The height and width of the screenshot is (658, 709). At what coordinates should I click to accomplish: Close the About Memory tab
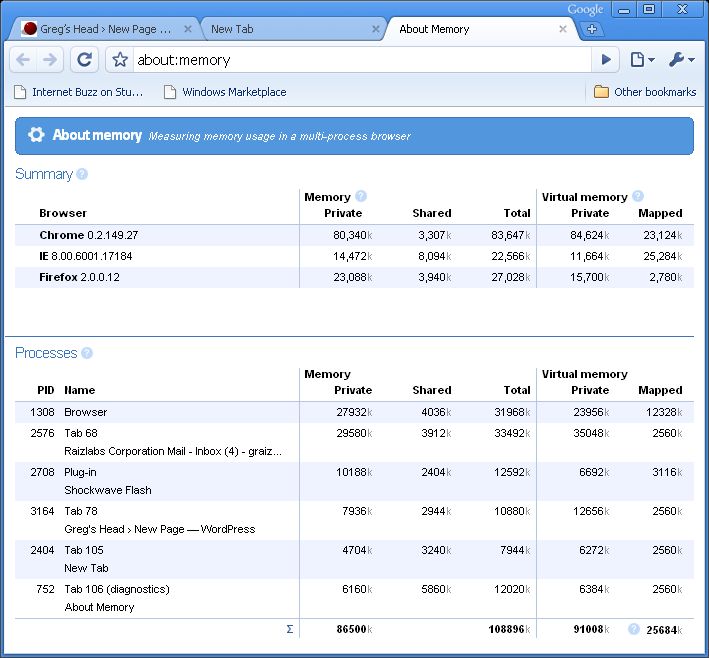click(563, 29)
